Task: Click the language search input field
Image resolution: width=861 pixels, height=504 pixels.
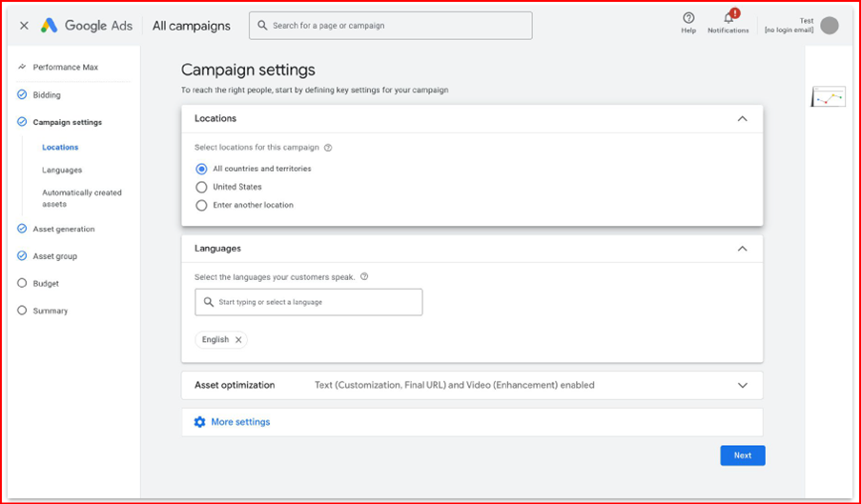Action: pos(315,302)
